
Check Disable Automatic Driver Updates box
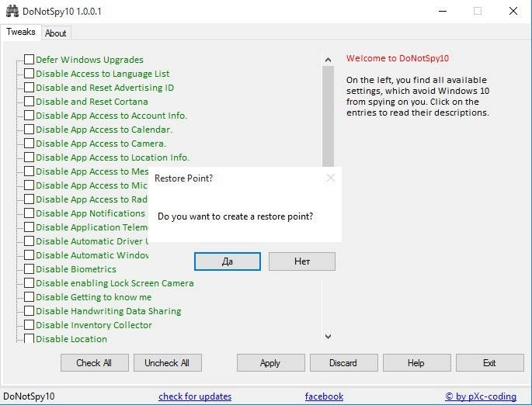[x=30, y=241]
